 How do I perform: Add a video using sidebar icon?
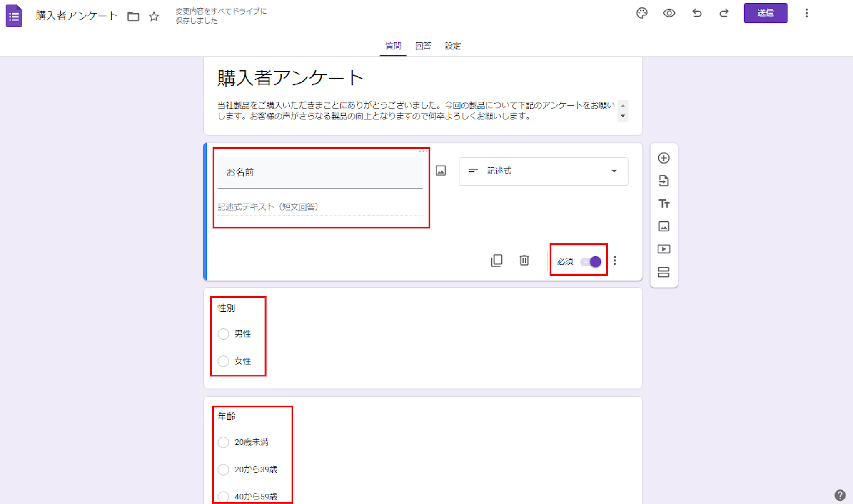click(x=663, y=249)
